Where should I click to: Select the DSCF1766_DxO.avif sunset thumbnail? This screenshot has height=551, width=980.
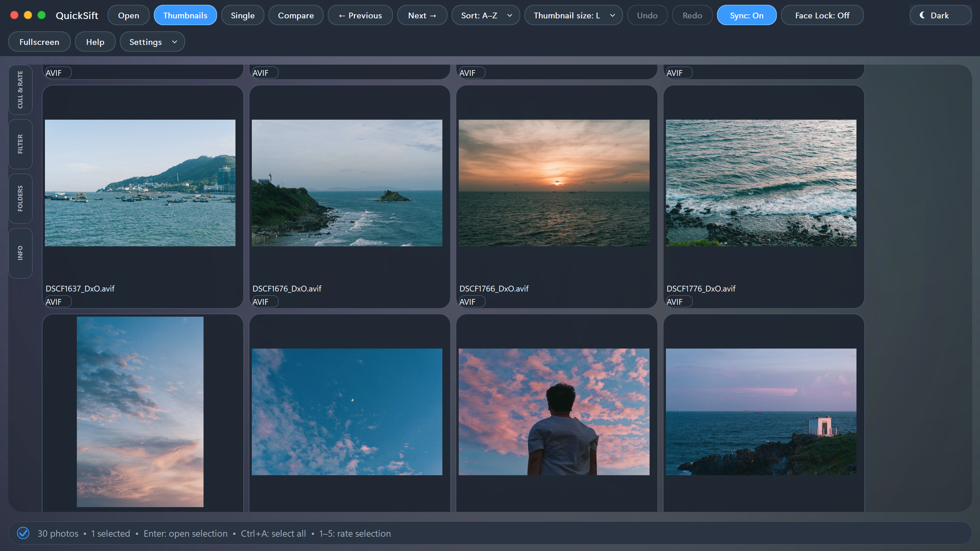(554, 183)
